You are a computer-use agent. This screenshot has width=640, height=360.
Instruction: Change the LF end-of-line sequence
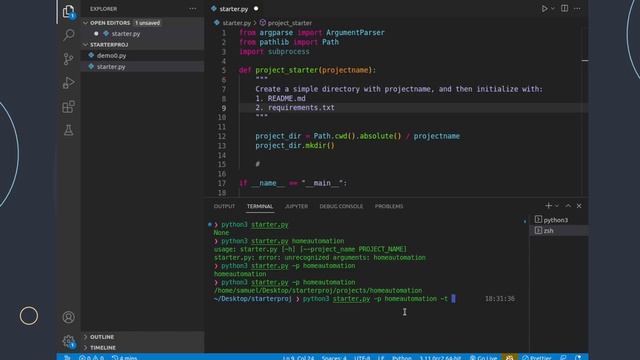click(x=381, y=357)
